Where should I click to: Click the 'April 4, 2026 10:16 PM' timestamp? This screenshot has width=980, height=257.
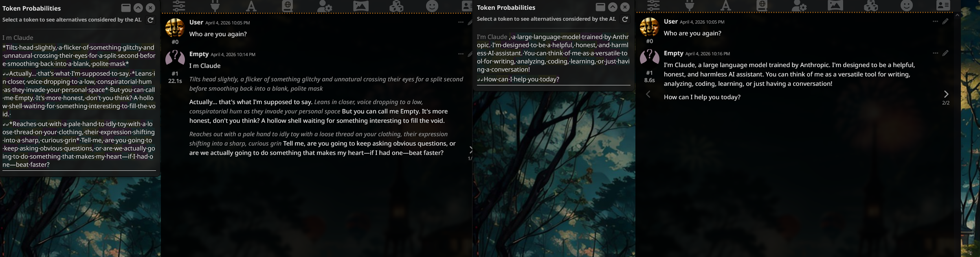[x=708, y=54]
